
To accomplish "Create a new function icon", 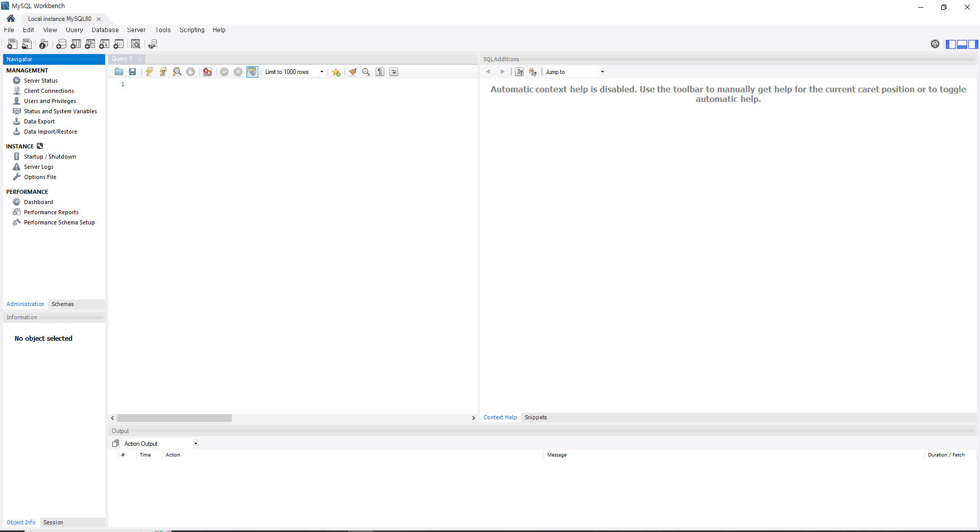I will point(118,44).
